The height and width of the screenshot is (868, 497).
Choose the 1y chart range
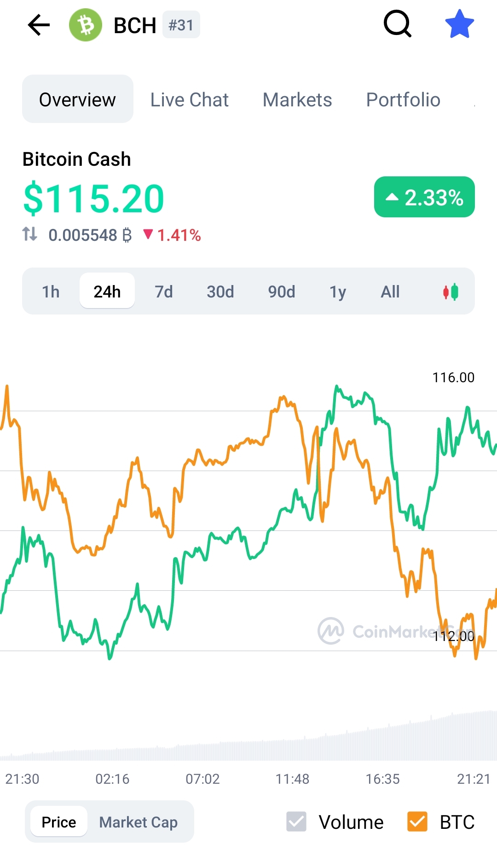point(338,291)
